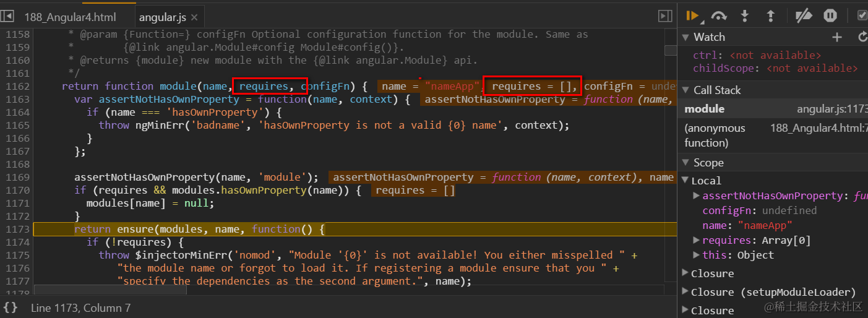The width and height of the screenshot is (868, 318).
Task: Click line number 1175 in the gutter
Action: click(x=17, y=255)
